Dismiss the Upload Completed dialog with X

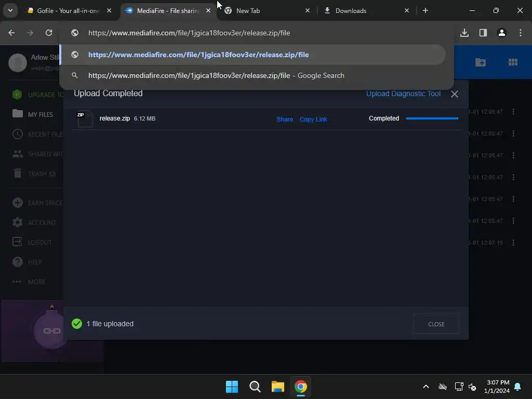[454, 94]
